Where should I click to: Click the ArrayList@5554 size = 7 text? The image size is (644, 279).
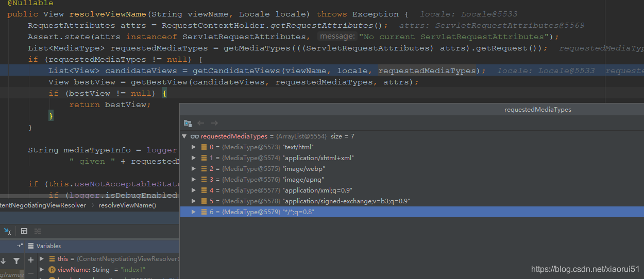point(315,136)
